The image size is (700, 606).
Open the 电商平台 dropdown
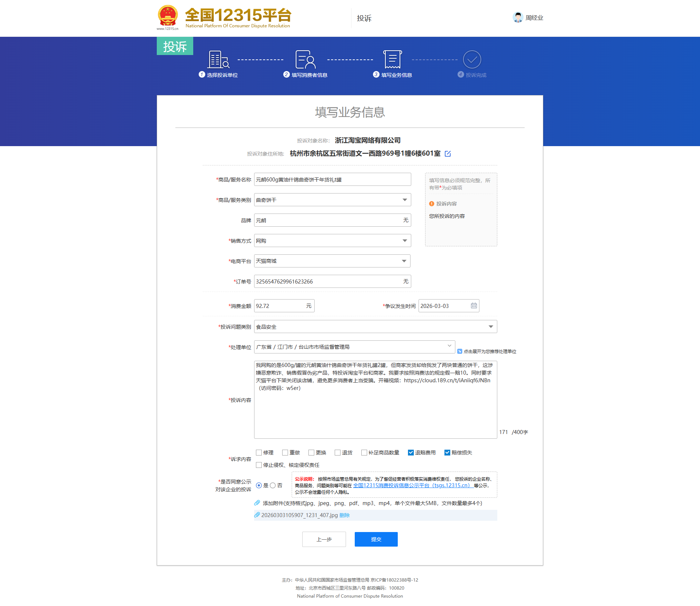[x=404, y=261]
